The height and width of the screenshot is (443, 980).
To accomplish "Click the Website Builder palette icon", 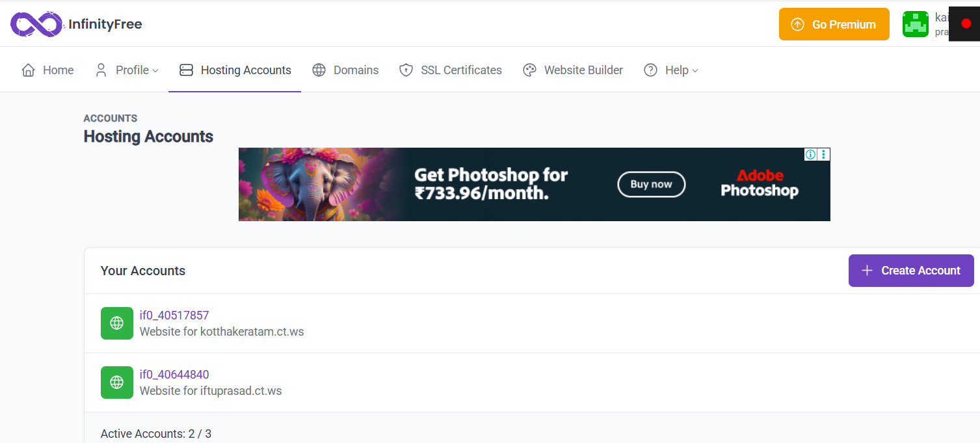I will pos(529,70).
